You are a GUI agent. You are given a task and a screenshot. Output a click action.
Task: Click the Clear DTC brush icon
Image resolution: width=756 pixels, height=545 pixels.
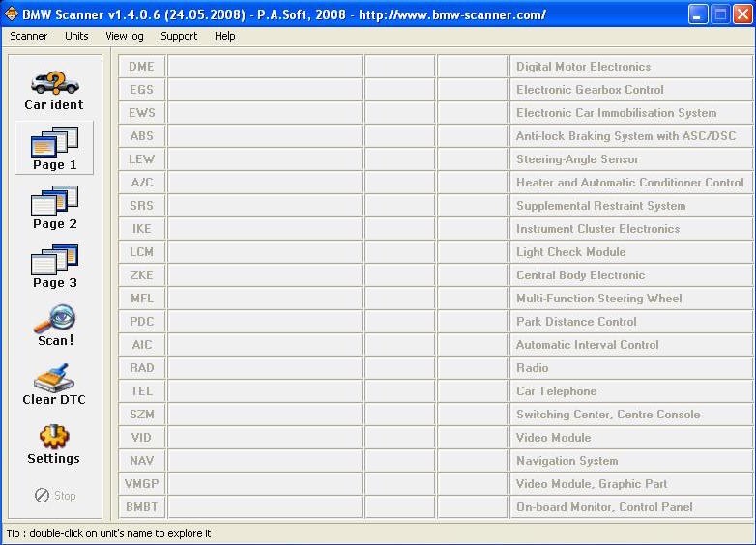(x=54, y=378)
